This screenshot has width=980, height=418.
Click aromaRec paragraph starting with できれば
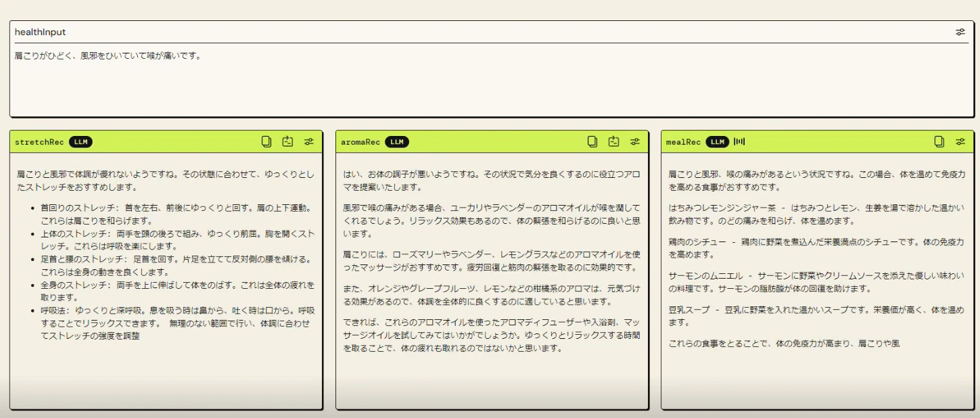tap(492, 335)
